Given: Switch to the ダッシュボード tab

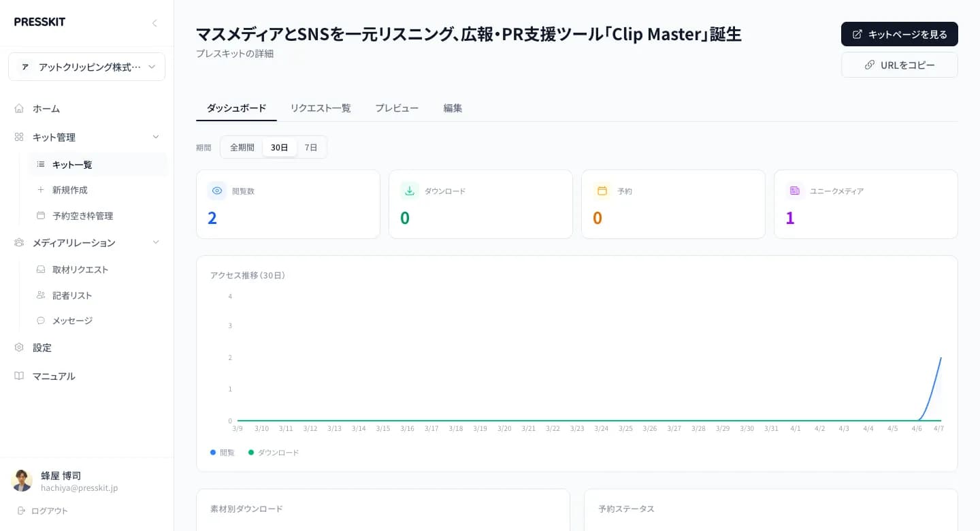Looking at the screenshot, I should tap(236, 108).
